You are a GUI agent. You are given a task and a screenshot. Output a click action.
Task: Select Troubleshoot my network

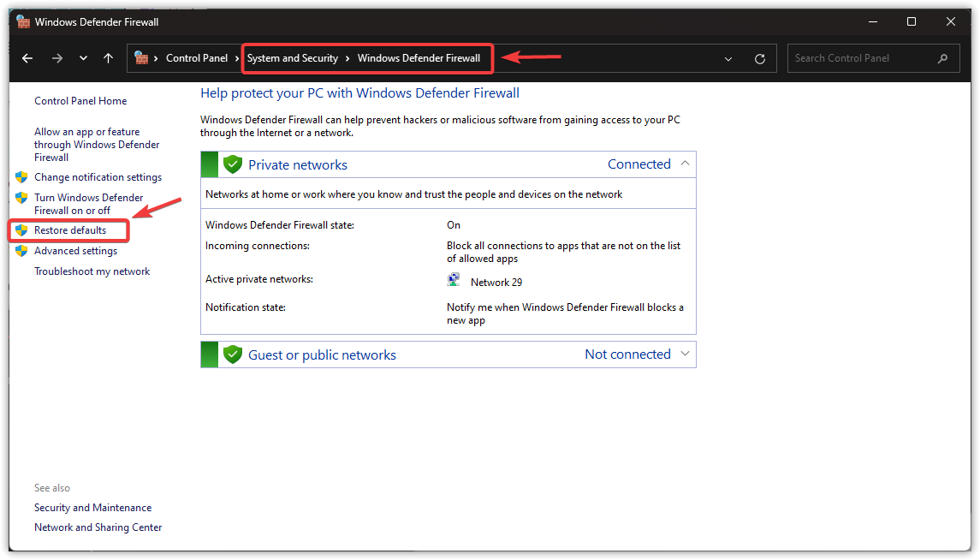pyautogui.click(x=92, y=271)
